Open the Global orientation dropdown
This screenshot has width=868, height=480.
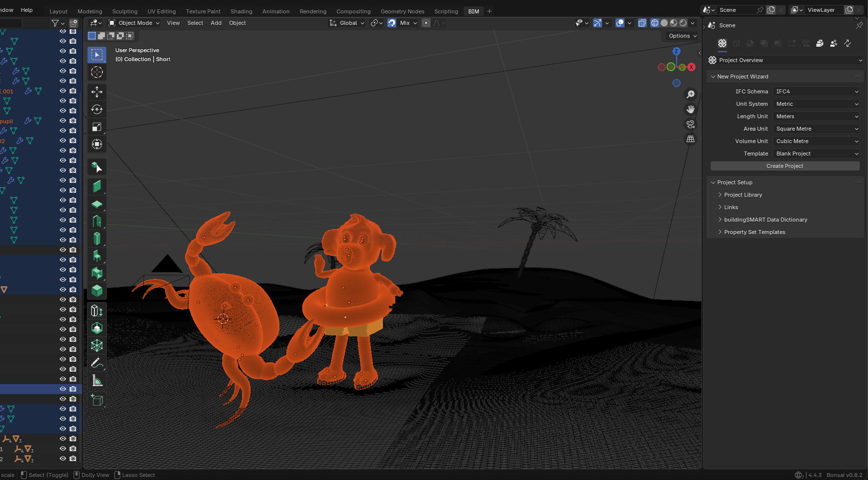click(347, 23)
